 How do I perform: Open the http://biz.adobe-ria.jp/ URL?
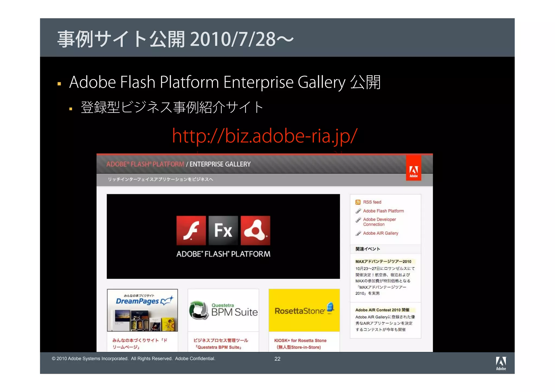[x=265, y=136]
